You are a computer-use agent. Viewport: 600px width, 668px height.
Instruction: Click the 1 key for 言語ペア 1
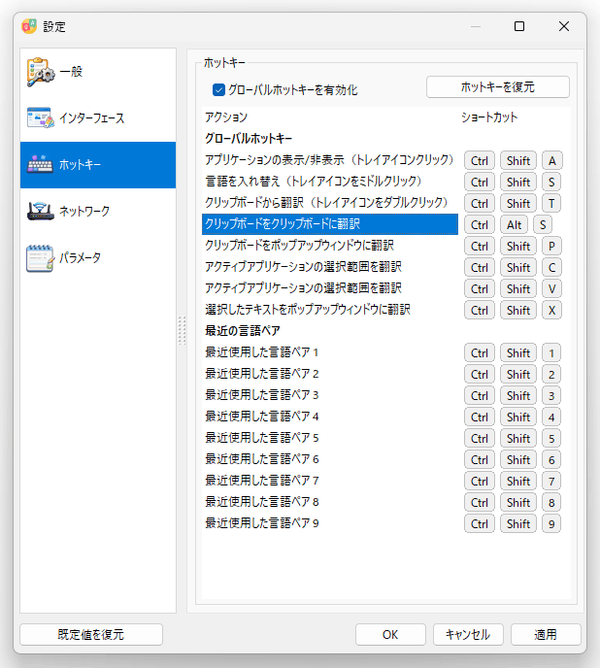click(551, 353)
